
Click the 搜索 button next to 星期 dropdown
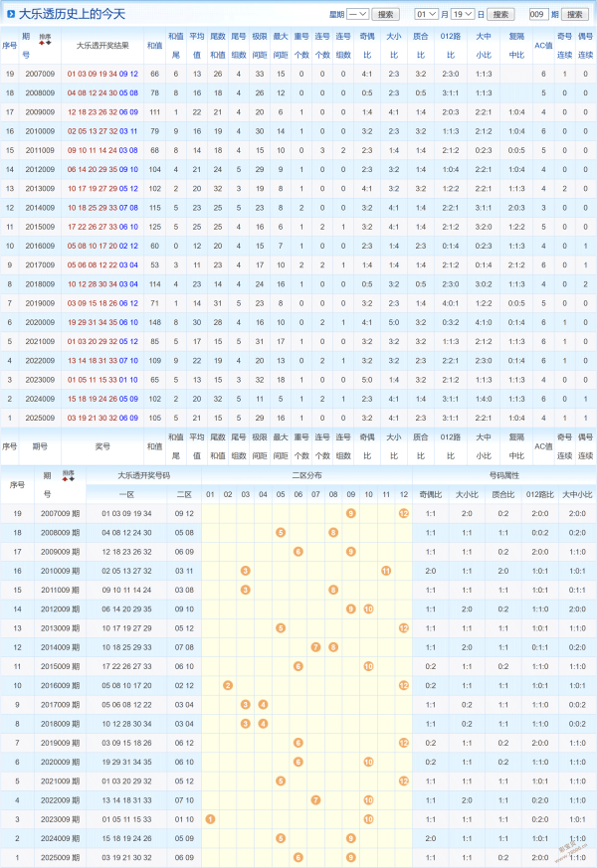click(x=387, y=15)
